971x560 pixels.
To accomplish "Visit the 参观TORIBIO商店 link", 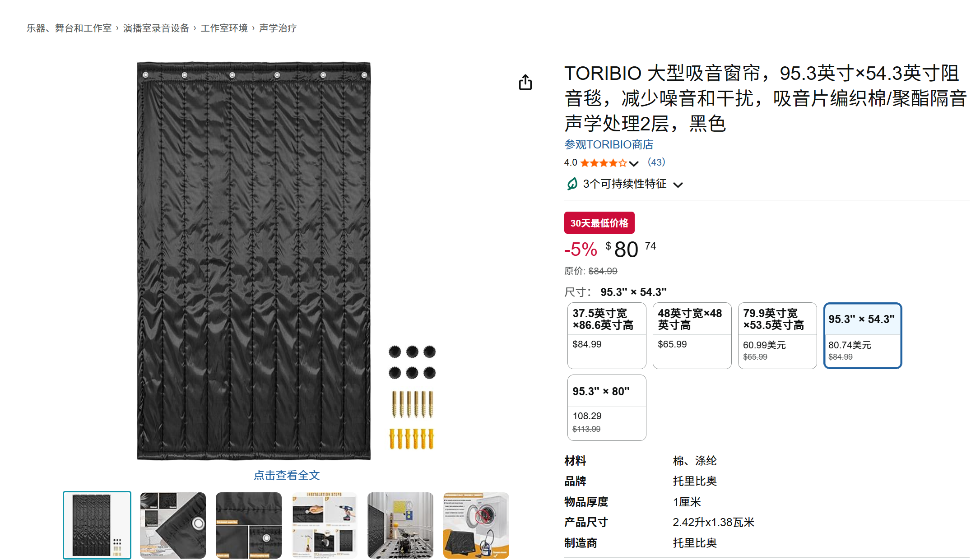I will [x=609, y=144].
